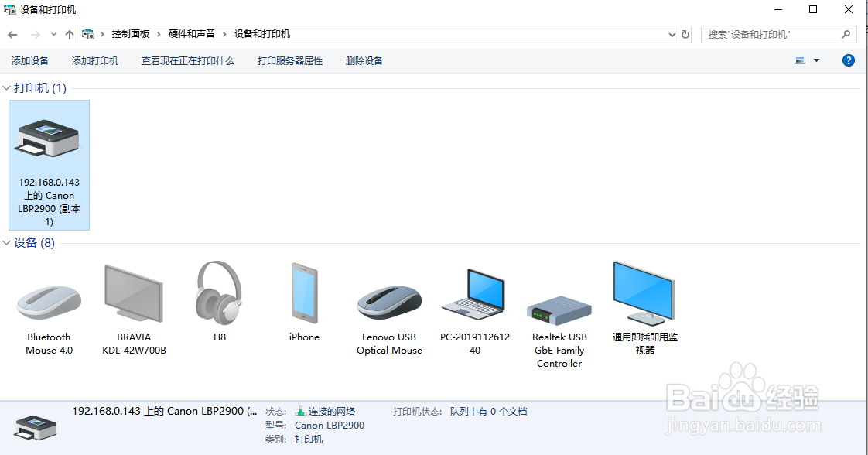
Task: Click the change view icon button
Action: coord(800,60)
